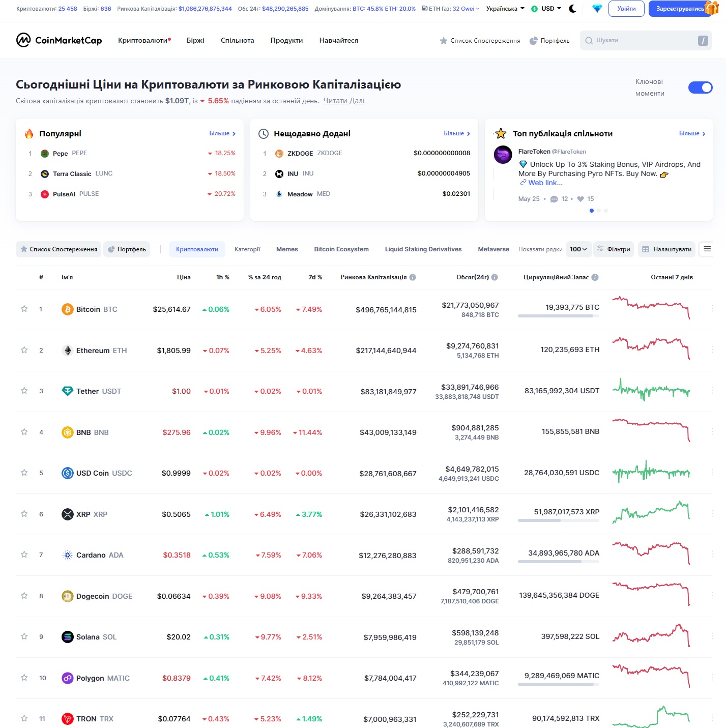Star Bitcoin to add to watchlist
Screen dimensions: 726x728
(24, 309)
